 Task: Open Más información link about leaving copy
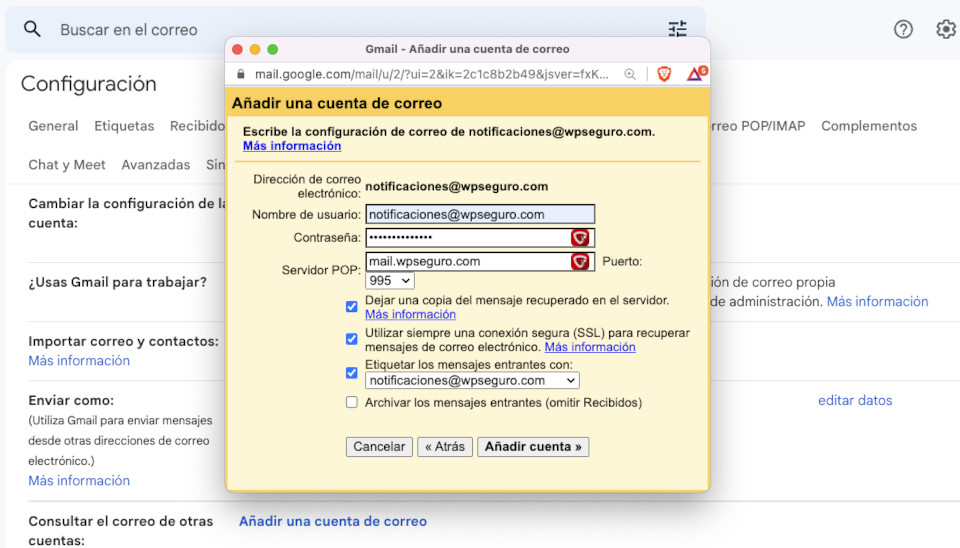point(410,314)
